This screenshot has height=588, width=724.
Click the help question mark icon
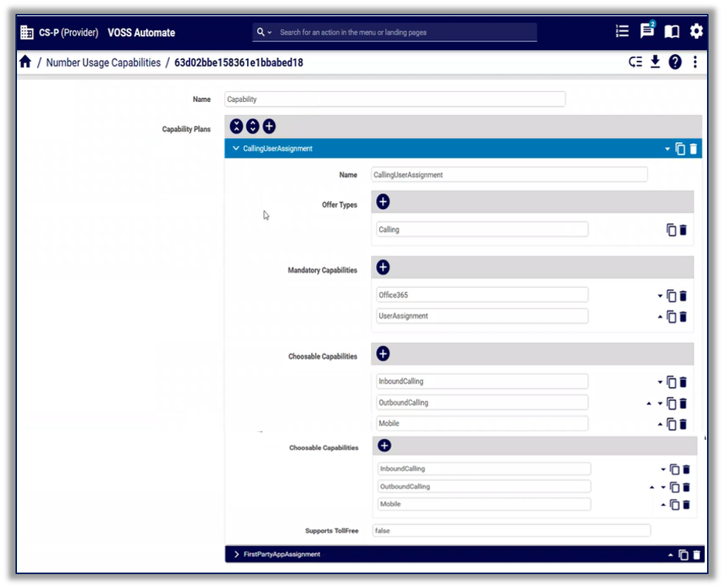(x=675, y=63)
